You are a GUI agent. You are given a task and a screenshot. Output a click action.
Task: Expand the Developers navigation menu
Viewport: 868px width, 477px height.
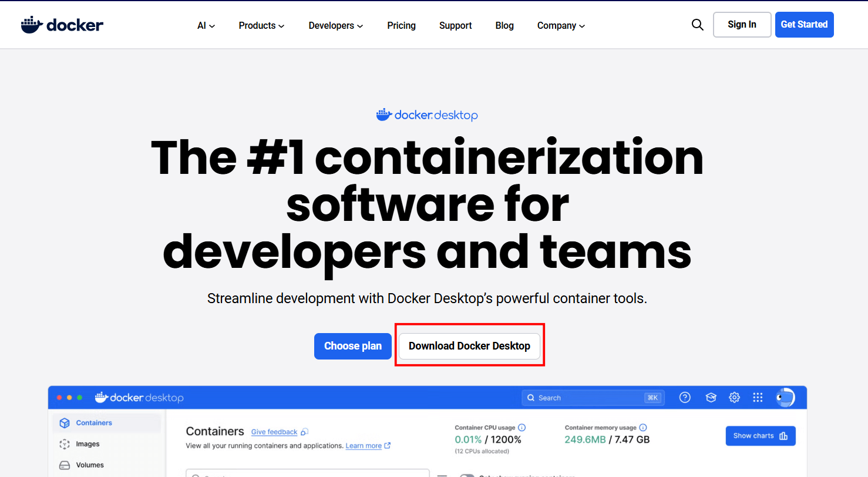click(x=336, y=25)
